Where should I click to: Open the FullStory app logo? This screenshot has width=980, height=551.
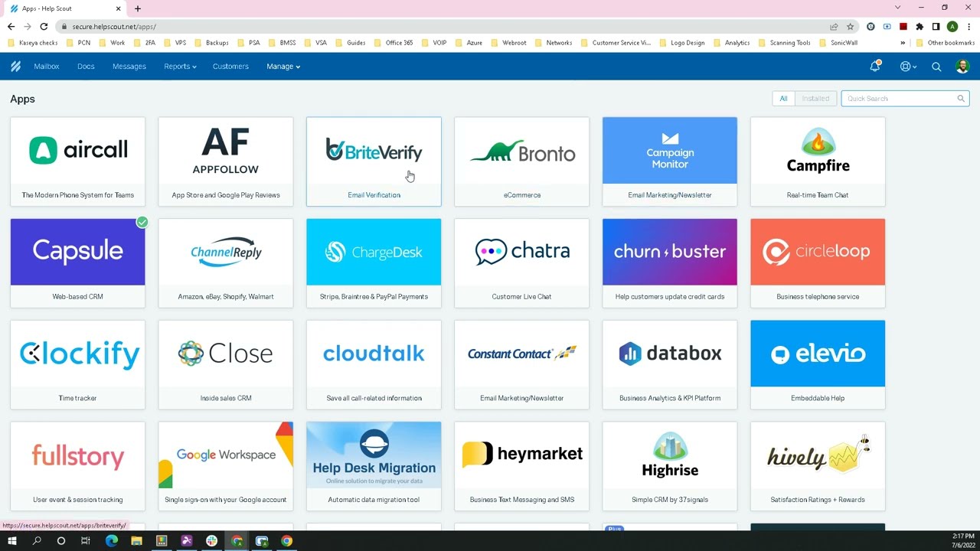(x=77, y=455)
